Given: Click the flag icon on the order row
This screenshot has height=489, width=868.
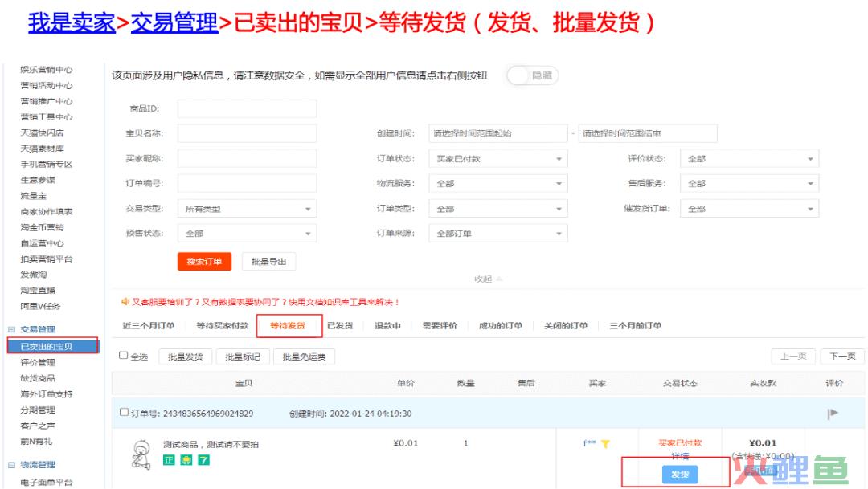Looking at the screenshot, I should point(833,414).
